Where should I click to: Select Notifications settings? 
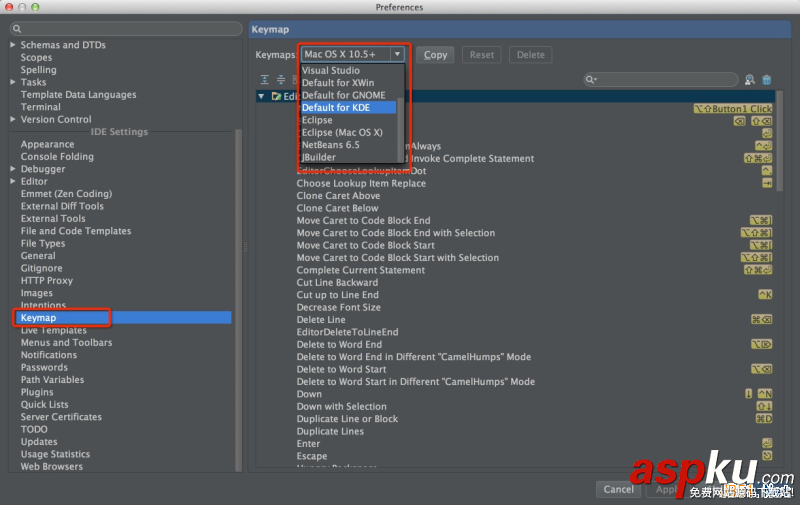point(49,355)
